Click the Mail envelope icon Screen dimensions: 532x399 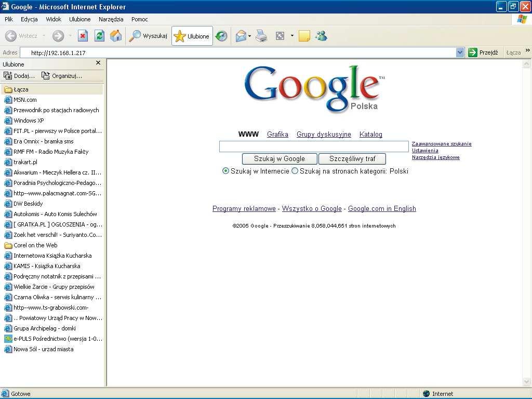pos(241,36)
